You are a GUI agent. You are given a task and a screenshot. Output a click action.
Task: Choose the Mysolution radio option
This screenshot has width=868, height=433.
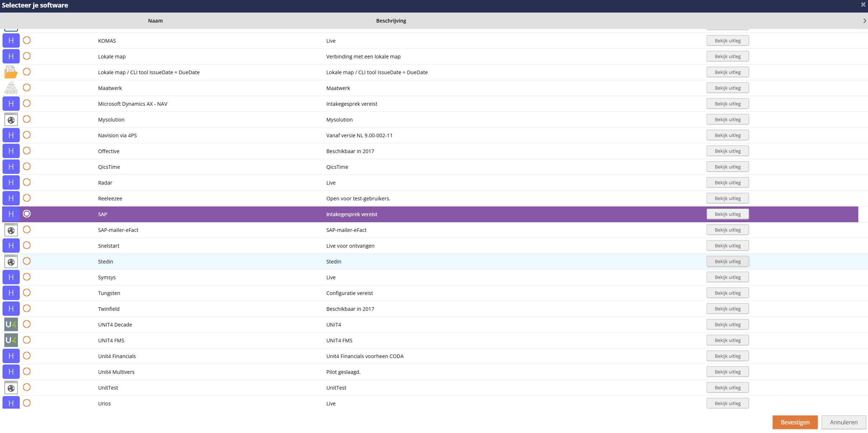(27, 119)
